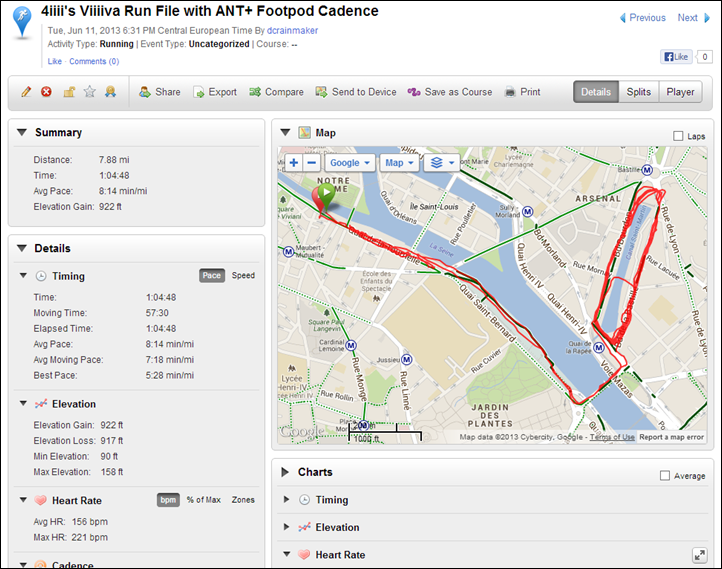722x569 pixels.
Task: Open dcrainmaker user profile link
Action: point(292,31)
